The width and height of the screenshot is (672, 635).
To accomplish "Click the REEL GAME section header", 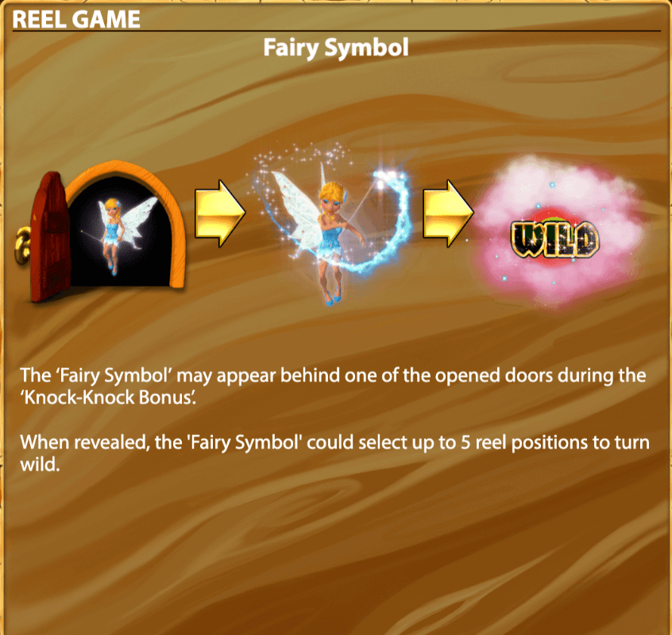I will [x=75, y=19].
